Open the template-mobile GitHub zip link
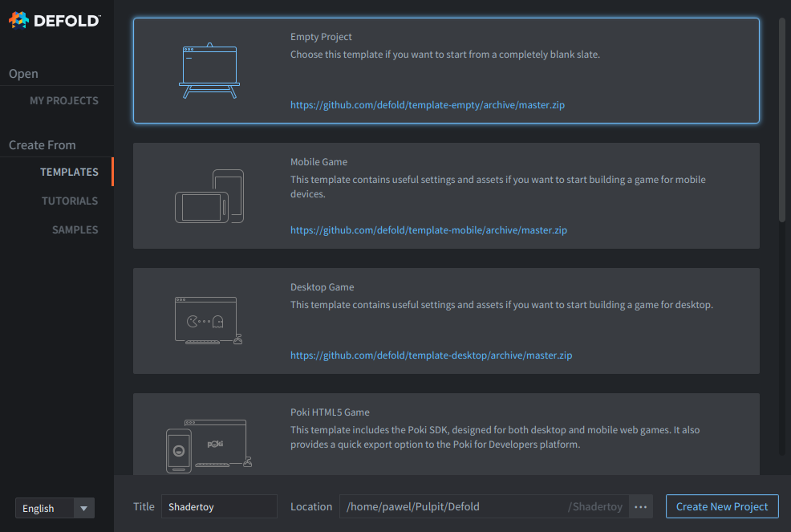791x532 pixels. point(428,230)
